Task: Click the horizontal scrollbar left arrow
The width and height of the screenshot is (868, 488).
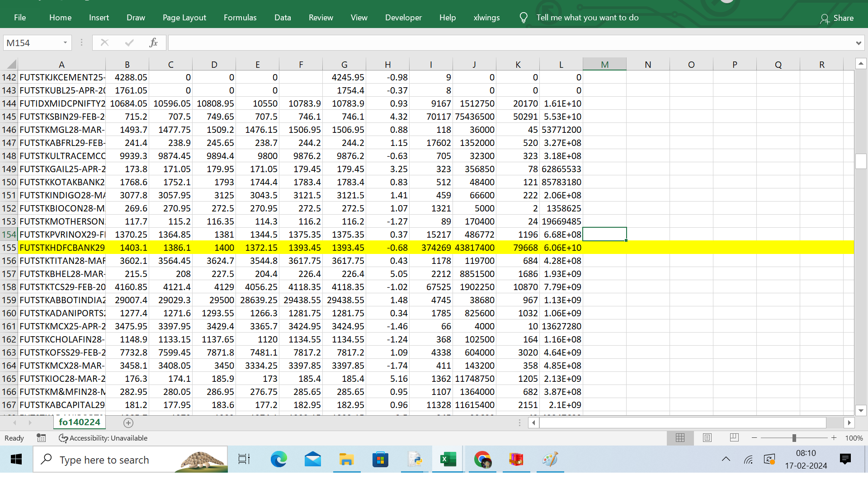Action: (x=533, y=423)
